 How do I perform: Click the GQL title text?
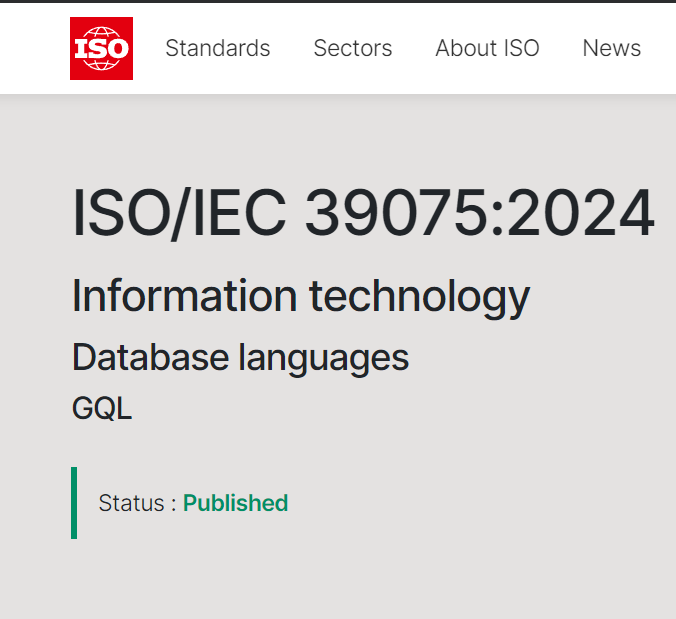point(102,408)
